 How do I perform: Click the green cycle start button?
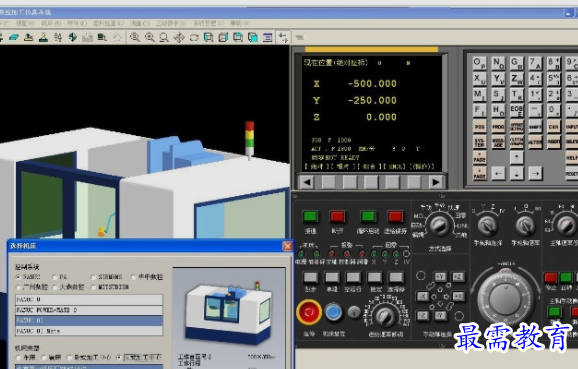[x=368, y=216]
